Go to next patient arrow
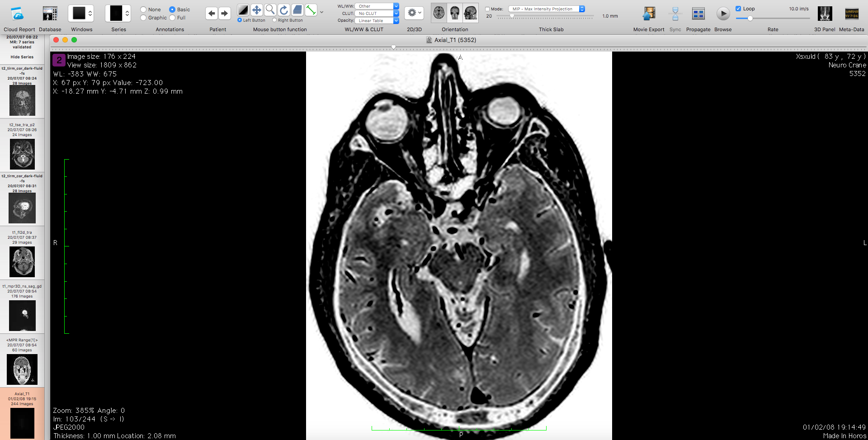Screen dimensions: 868x440 224,14
